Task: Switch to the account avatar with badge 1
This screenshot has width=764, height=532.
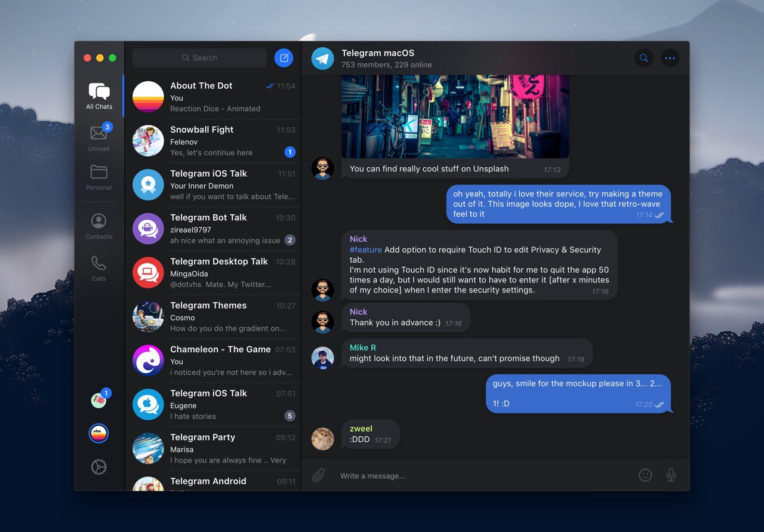Action: [99, 400]
